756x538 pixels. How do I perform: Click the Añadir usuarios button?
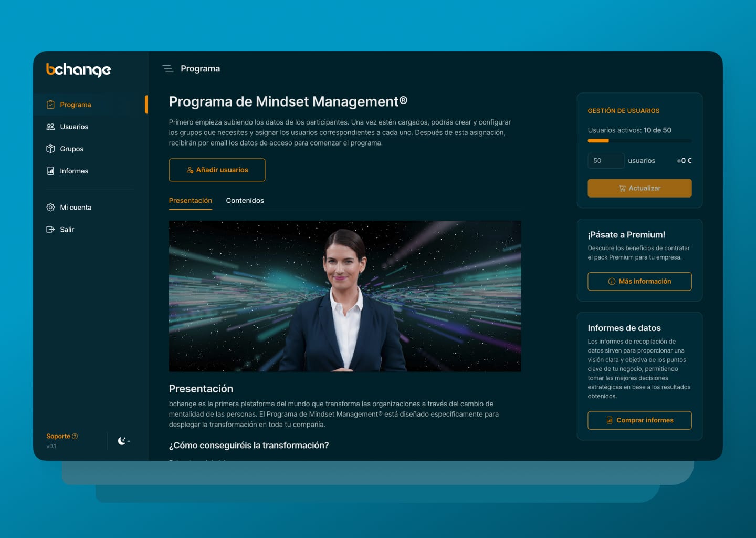(x=217, y=170)
